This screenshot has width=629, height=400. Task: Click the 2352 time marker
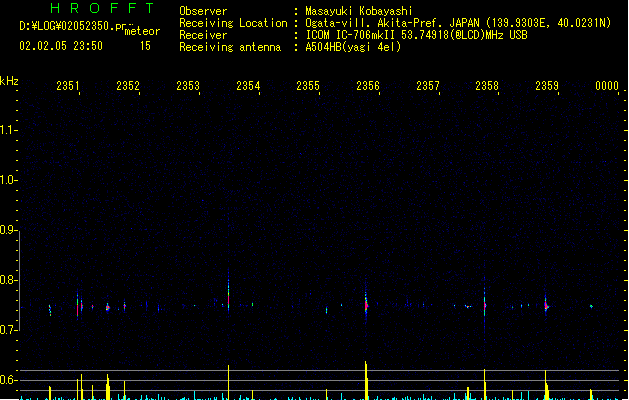(x=128, y=86)
